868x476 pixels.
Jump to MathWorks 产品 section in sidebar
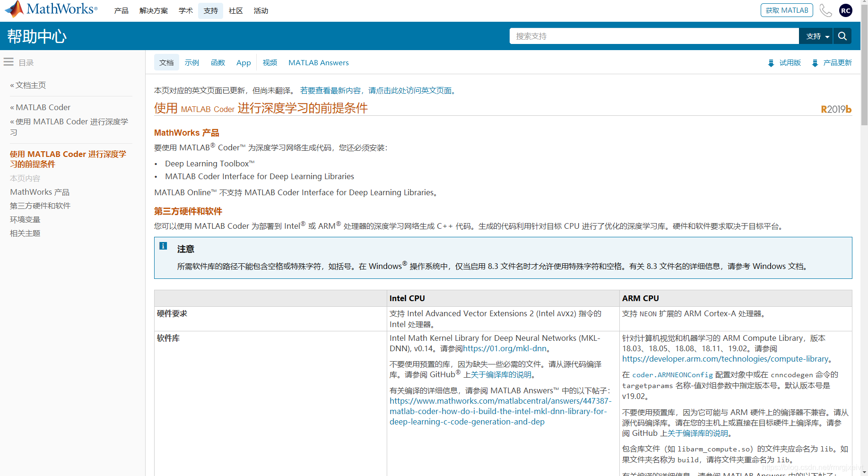click(40, 192)
